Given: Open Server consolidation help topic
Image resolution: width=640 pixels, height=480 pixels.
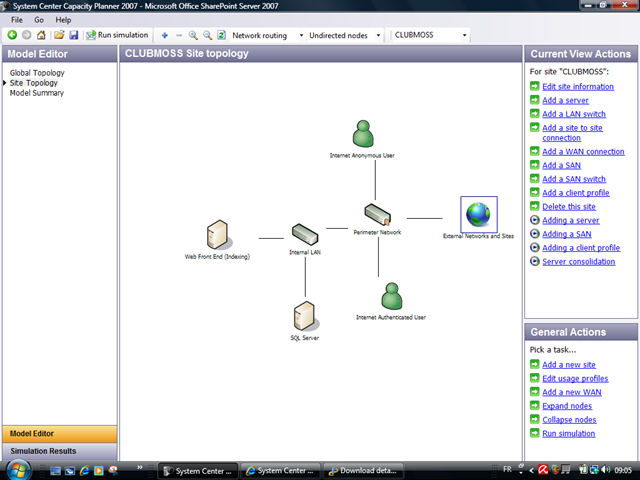Looking at the screenshot, I should pos(578,262).
